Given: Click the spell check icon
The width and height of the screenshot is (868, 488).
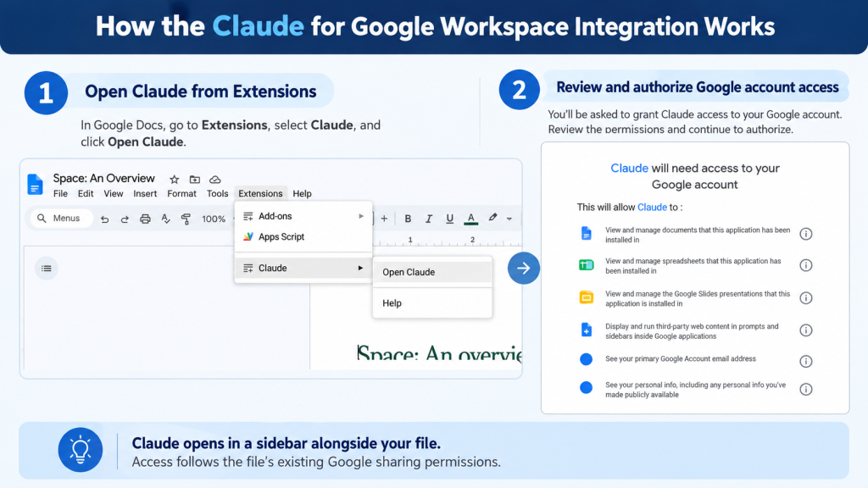Looking at the screenshot, I should coord(165,219).
